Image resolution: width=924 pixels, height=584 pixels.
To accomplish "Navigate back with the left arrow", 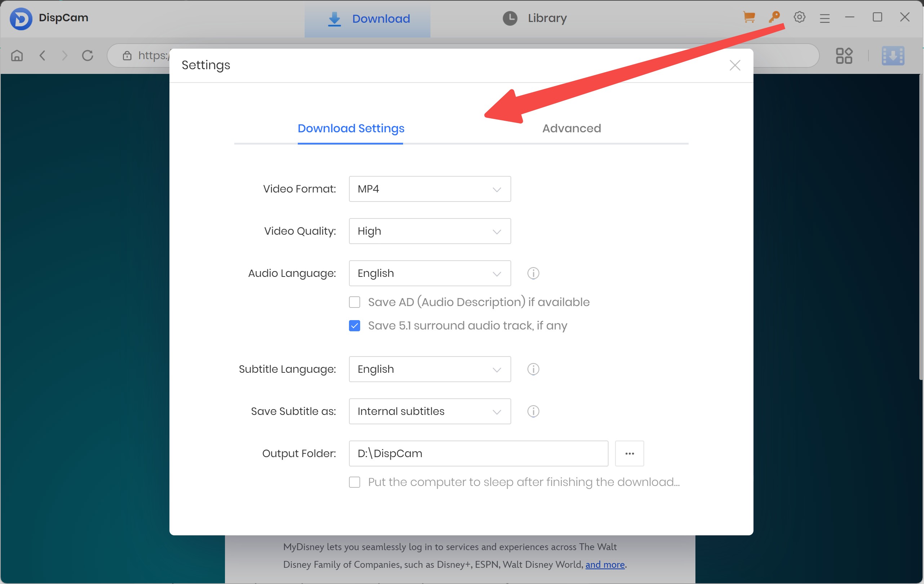I will pyautogui.click(x=43, y=56).
